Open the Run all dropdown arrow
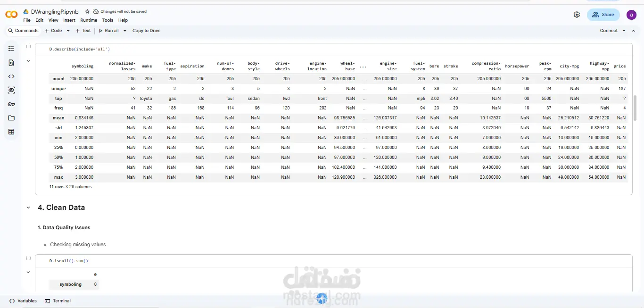The width and height of the screenshot is (644, 308). coord(124,31)
